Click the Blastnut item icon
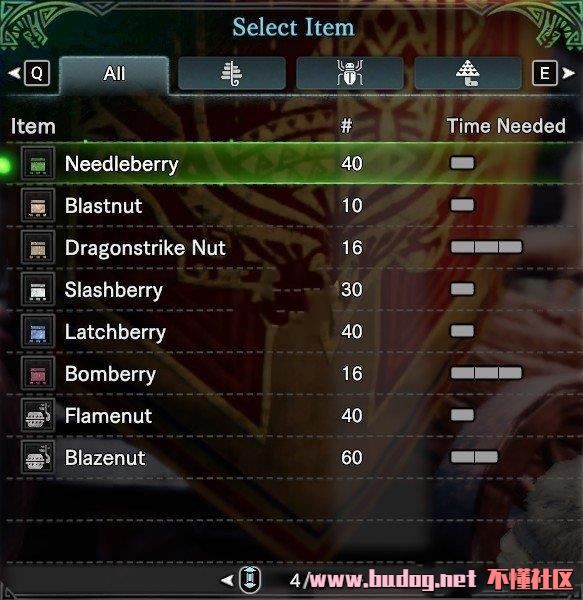Viewport: 583px width, 600px height. [38, 205]
